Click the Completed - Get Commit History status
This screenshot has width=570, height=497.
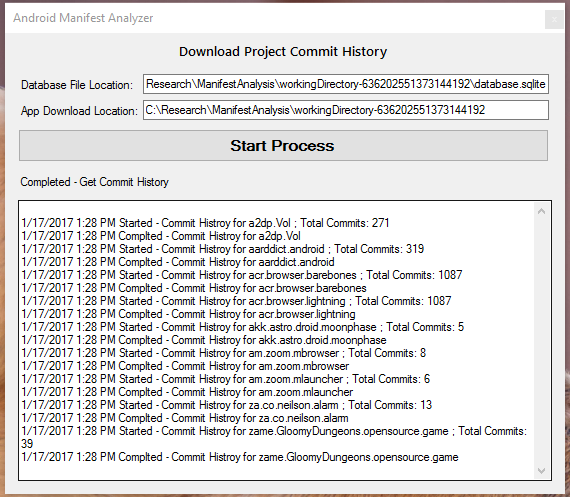tap(95, 182)
